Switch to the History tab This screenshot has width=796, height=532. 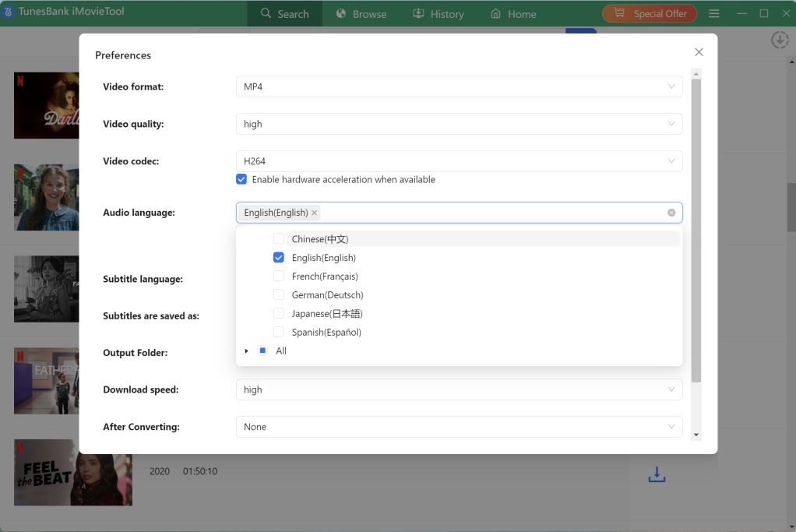439,13
